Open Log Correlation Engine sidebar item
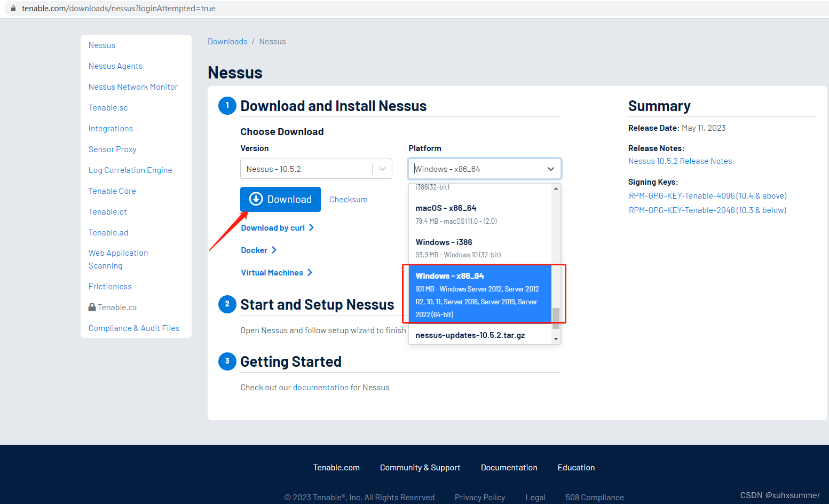829x504 pixels. pos(130,170)
